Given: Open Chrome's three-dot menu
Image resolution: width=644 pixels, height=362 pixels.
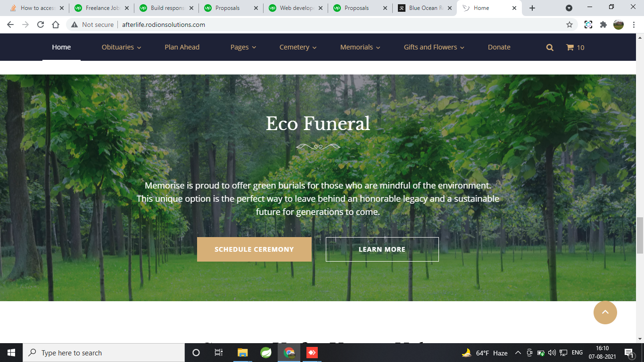Looking at the screenshot, I should click(x=634, y=25).
